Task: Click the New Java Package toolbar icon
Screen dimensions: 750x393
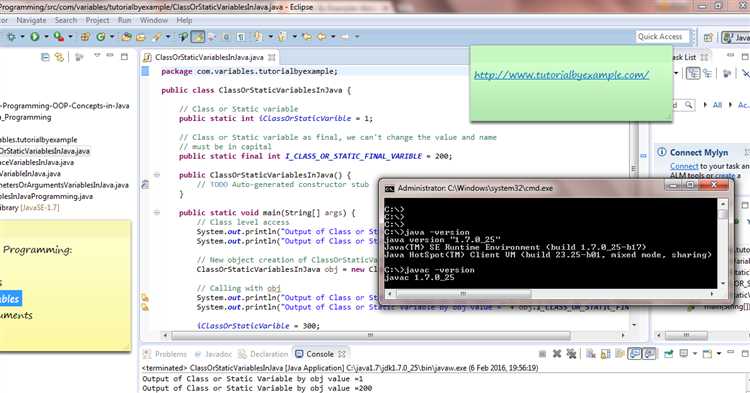Action: click(x=85, y=37)
